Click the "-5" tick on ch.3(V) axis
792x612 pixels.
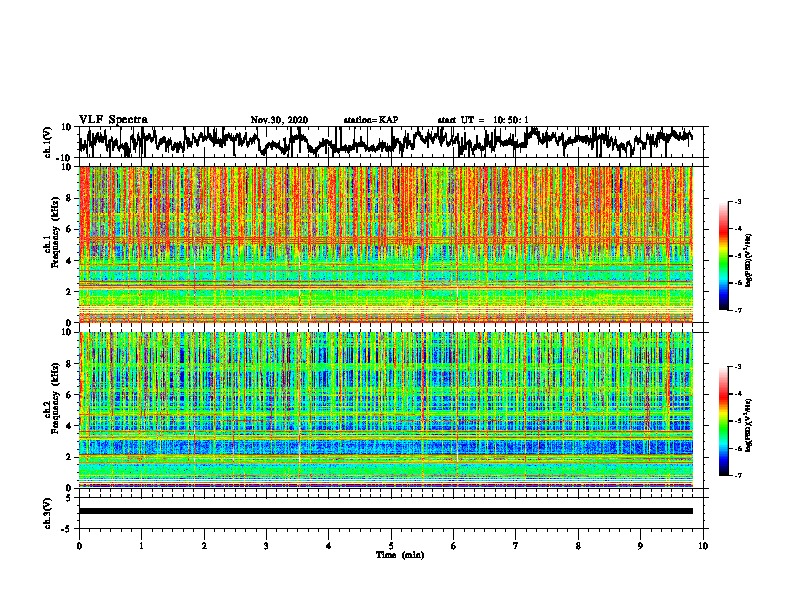point(67,528)
